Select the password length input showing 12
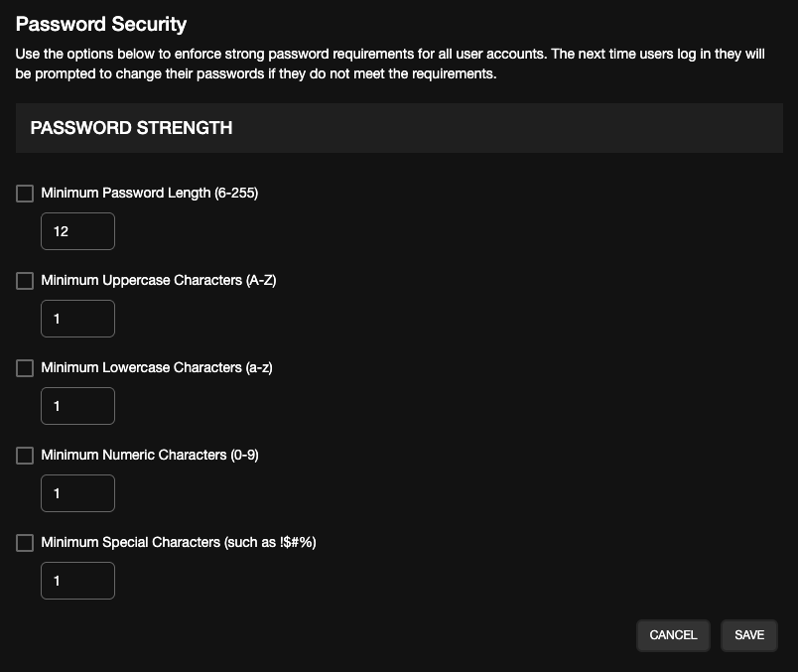798x672 pixels. (77, 230)
